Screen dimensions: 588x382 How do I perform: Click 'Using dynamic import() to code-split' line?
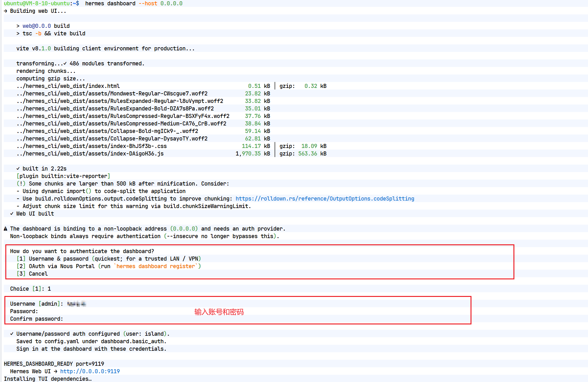pyautogui.click(x=101, y=191)
